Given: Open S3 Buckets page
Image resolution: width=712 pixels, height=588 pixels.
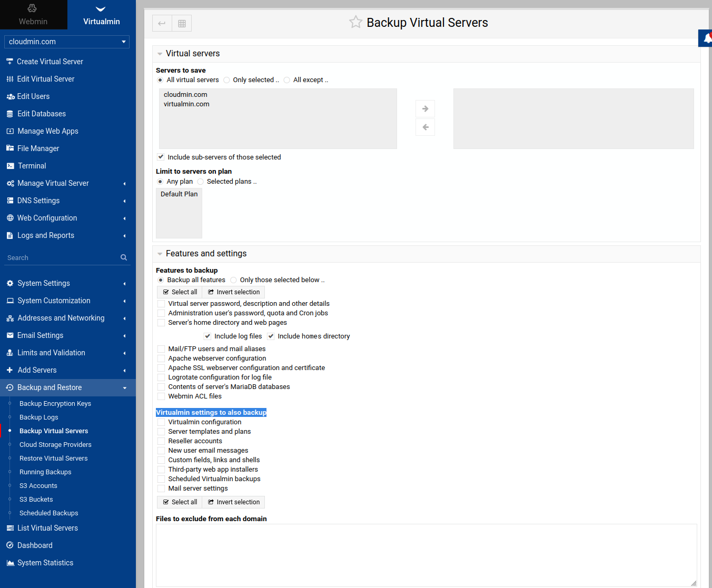Looking at the screenshot, I should pyautogui.click(x=36, y=500).
